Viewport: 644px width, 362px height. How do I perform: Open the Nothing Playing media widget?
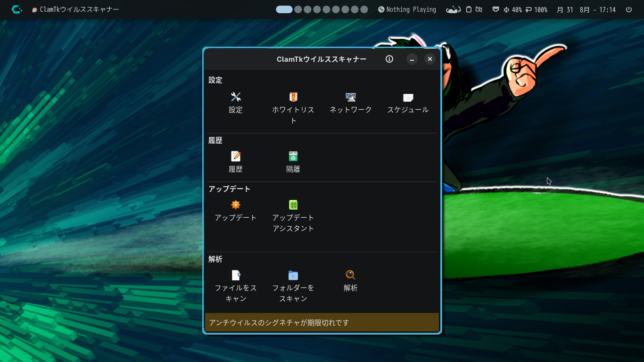point(407,9)
